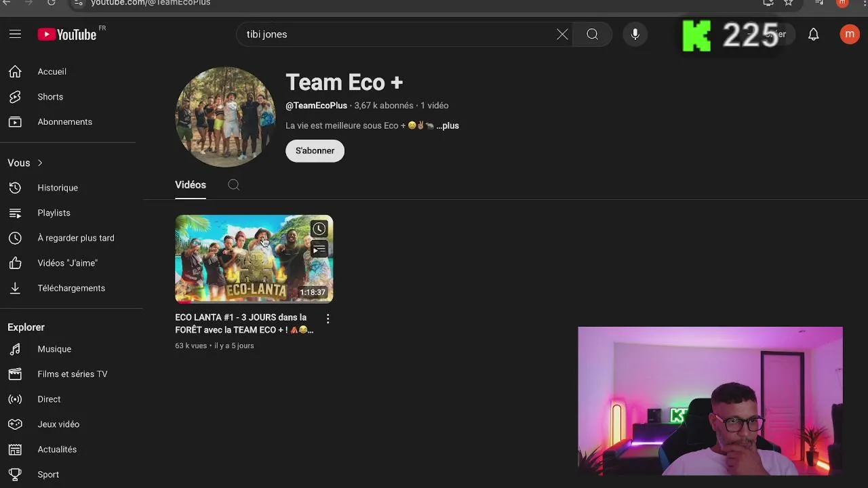Open Vidéos "J'aime" list

coord(67,263)
